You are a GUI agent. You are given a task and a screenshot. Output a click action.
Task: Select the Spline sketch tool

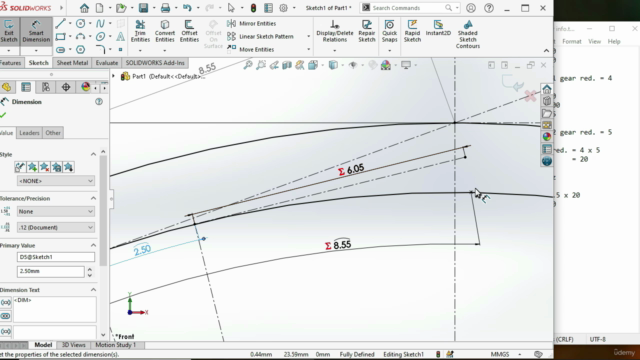(x=100, y=23)
